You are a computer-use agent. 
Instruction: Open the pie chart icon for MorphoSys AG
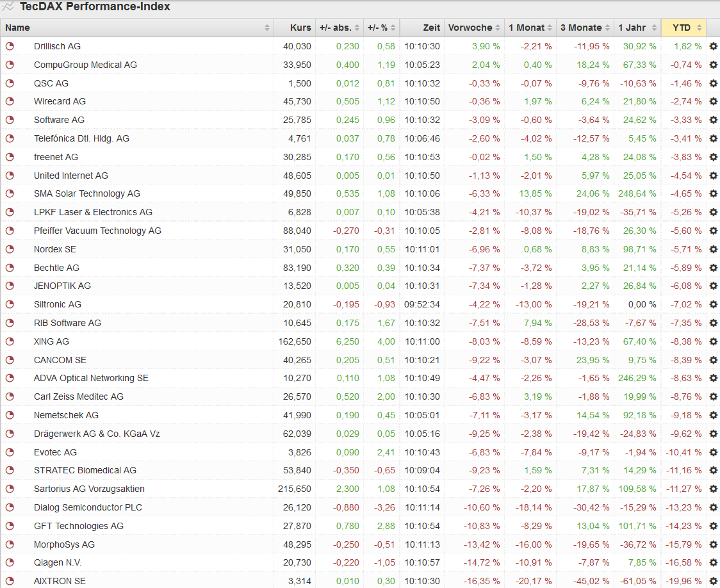[x=10, y=544]
